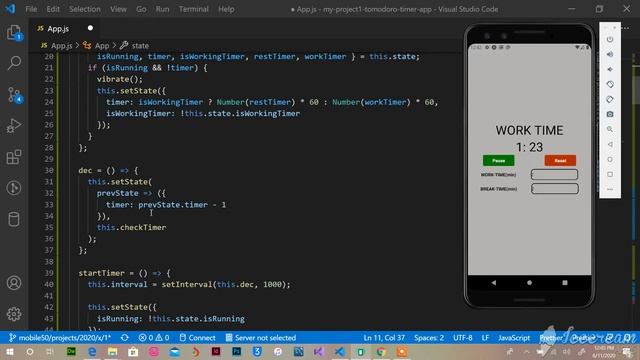
Task: Open the Extensions view
Action: click(14, 157)
